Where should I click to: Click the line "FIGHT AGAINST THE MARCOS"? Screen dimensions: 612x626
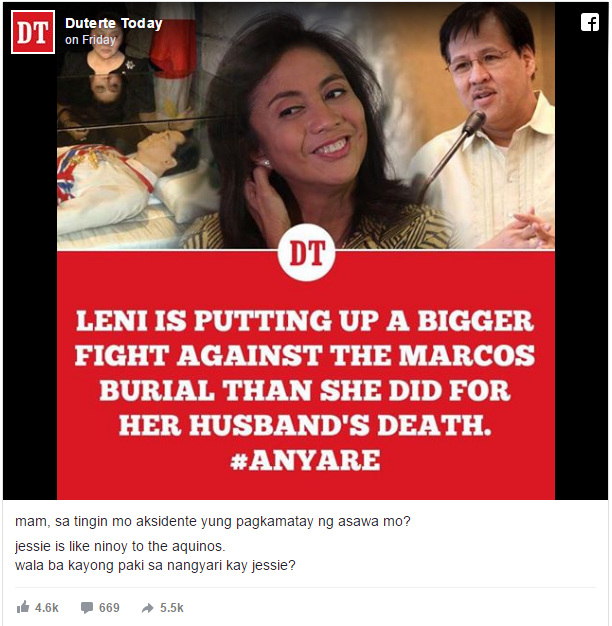(x=305, y=356)
